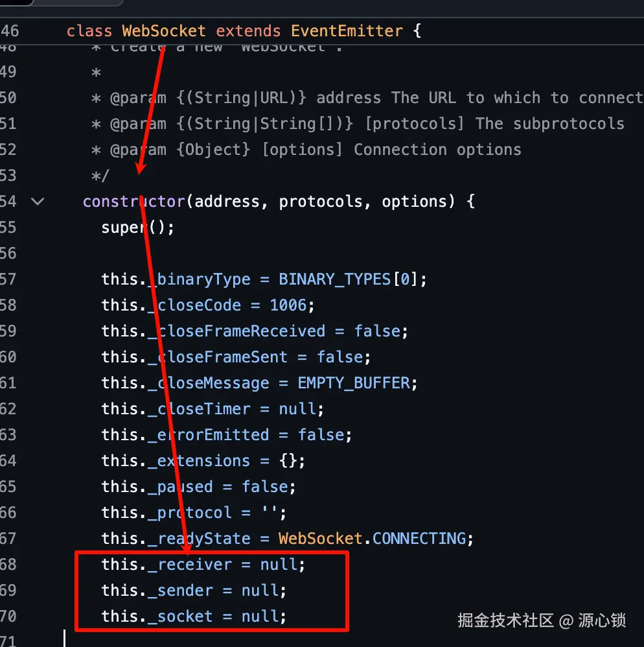Click the EMPTY_BUFFER constant
This screenshot has height=647, width=644.
(354, 383)
